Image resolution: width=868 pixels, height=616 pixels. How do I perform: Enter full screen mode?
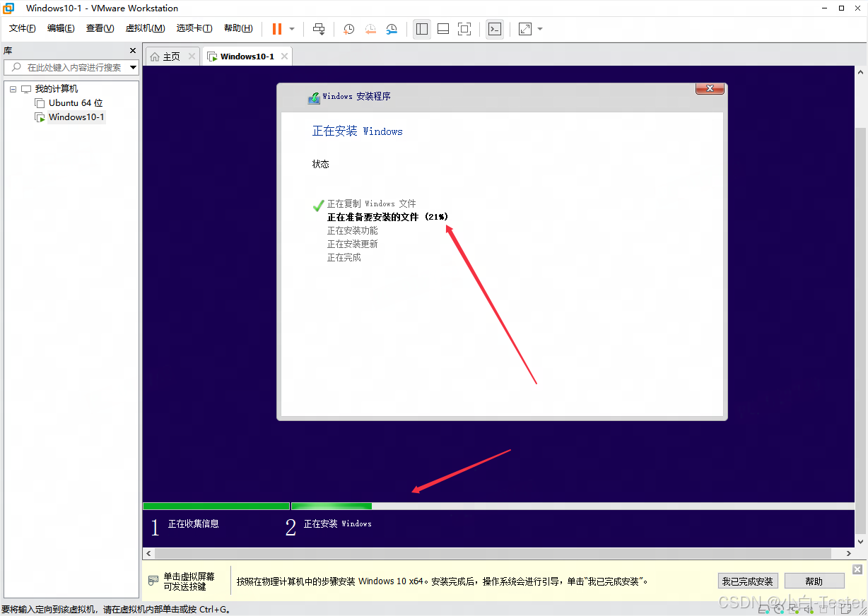pyautogui.click(x=464, y=29)
